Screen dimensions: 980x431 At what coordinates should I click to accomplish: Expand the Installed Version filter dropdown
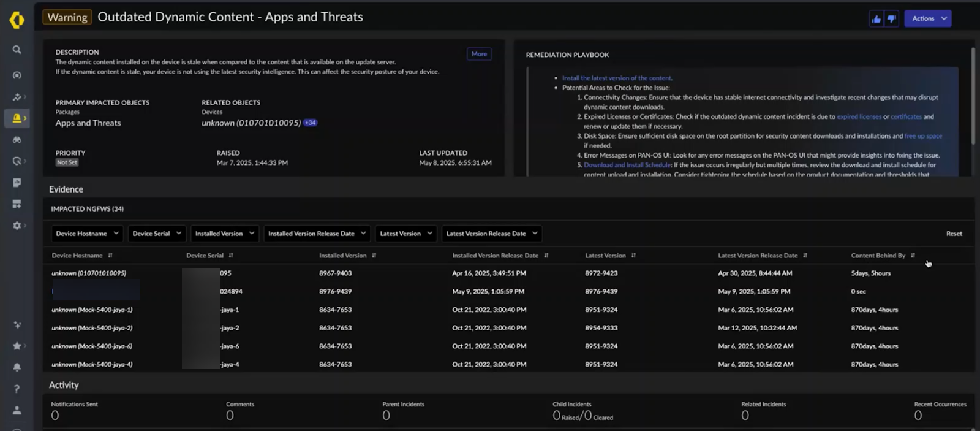(x=224, y=234)
